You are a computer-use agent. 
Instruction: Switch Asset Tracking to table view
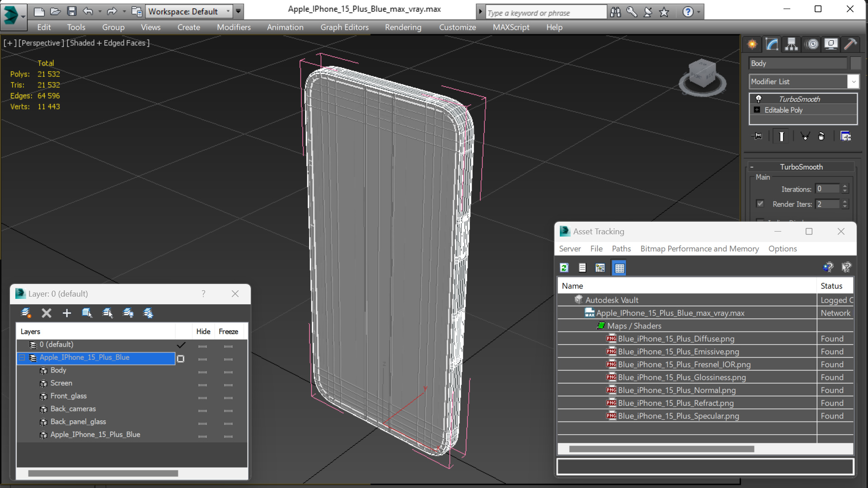(619, 268)
